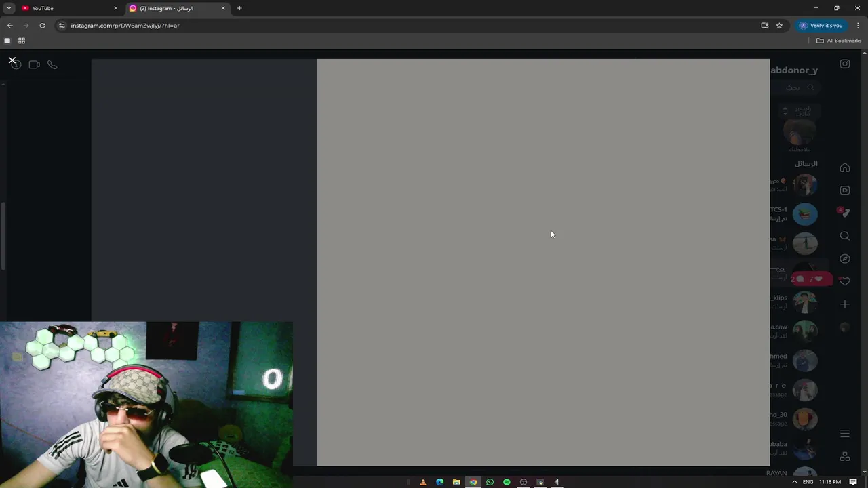Select the Instagram الرسائل browser tab

178,8
